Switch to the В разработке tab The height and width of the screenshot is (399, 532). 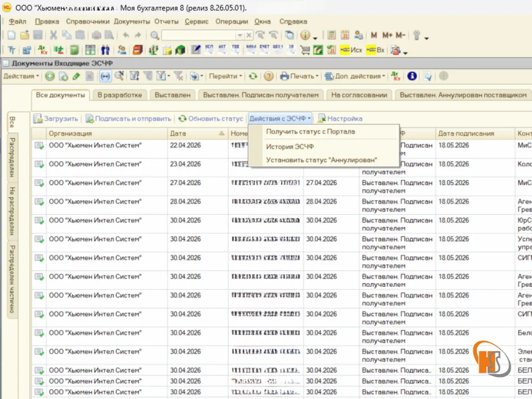[x=120, y=95]
